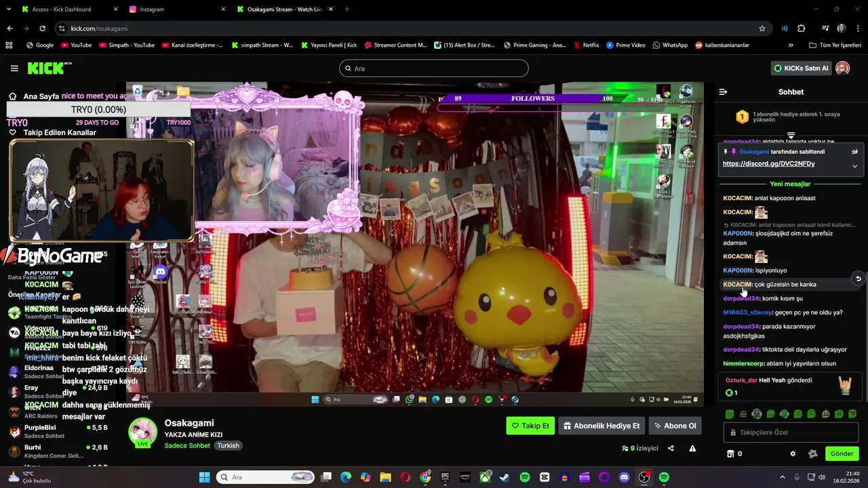The image size is (868, 488).
Task: Open chat settings gear icon
Action: click(x=793, y=453)
